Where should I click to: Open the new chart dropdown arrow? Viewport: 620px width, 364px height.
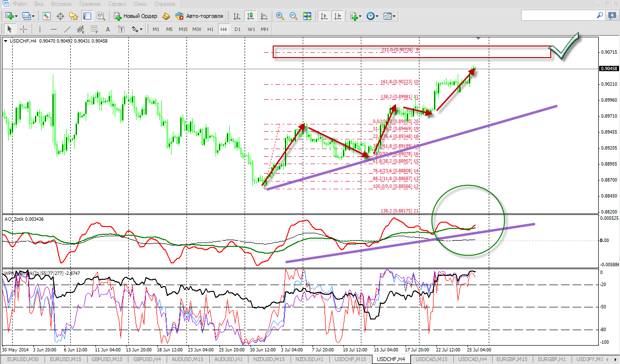(16, 16)
